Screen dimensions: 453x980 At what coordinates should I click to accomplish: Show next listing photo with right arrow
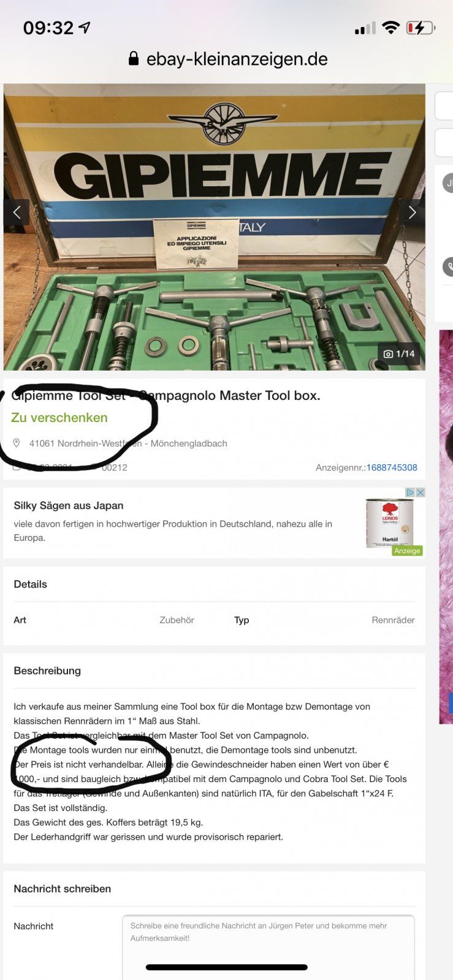pos(412,213)
